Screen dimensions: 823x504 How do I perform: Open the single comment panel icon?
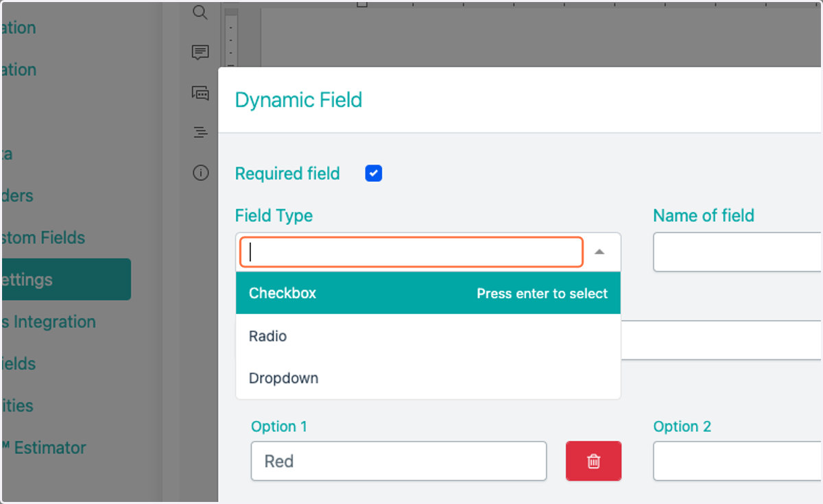click(200, 52)
